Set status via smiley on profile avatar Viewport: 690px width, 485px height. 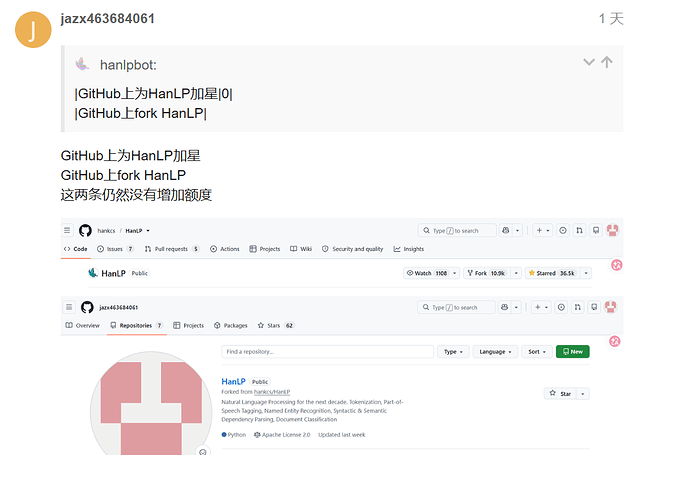pos(202,452)
